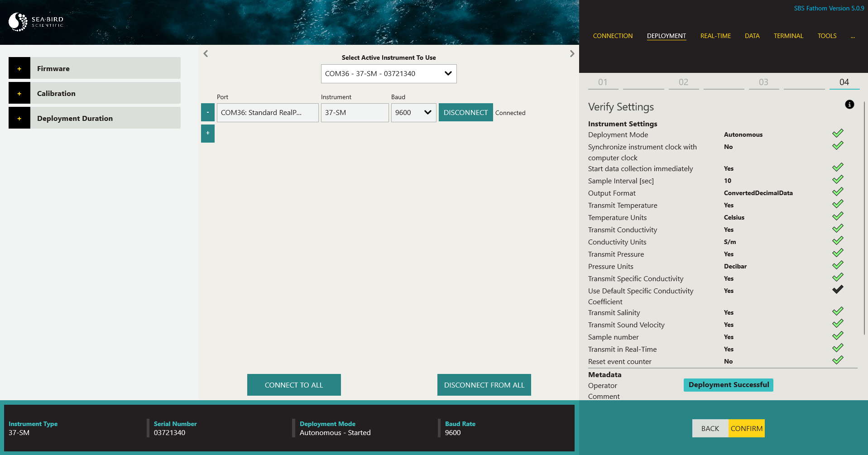Go to step 02 in progress bar
The width and height of the screenshot is (868, 455).
[683, 82]
